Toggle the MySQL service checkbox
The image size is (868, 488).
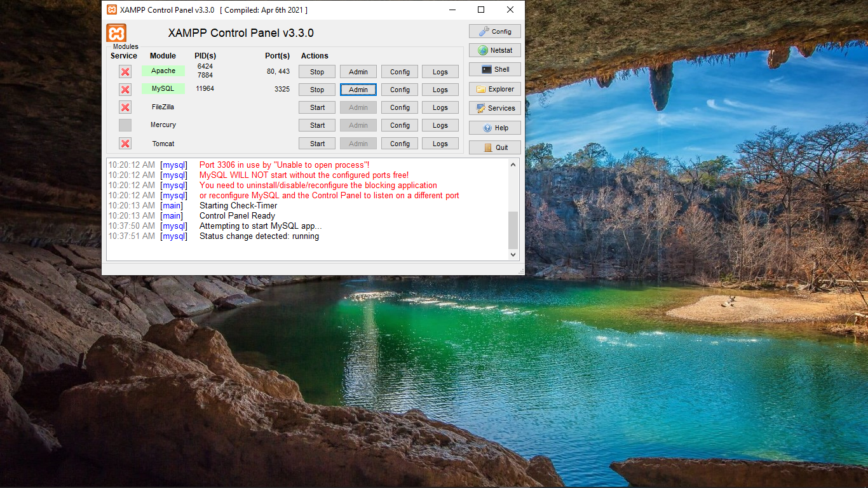coord(125,90)
